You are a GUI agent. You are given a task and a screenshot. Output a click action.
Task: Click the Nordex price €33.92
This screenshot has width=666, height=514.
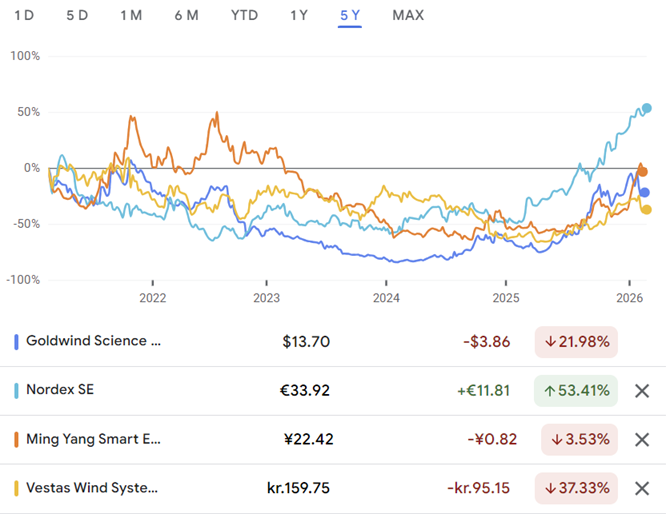point(305,391)
